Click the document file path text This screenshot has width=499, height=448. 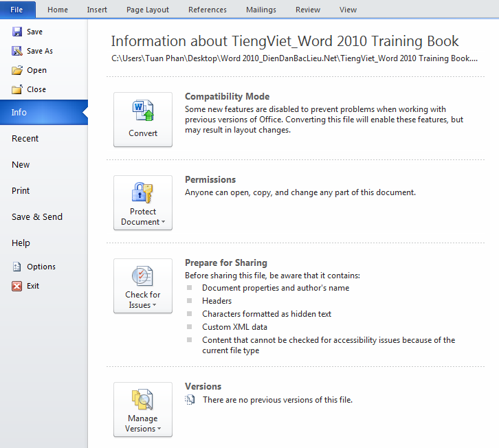(294, 58)
